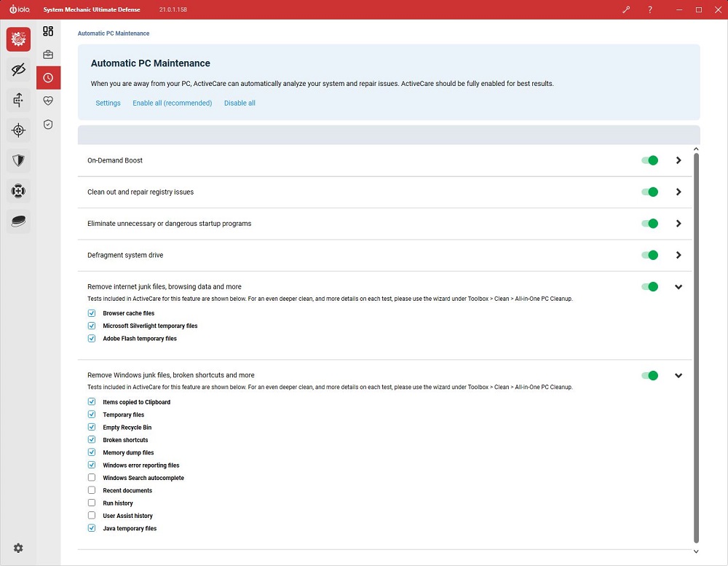Viewport: 728px width, 566px height.
Task: Open the ActiveCare Settings link
Action: [108, 103]
